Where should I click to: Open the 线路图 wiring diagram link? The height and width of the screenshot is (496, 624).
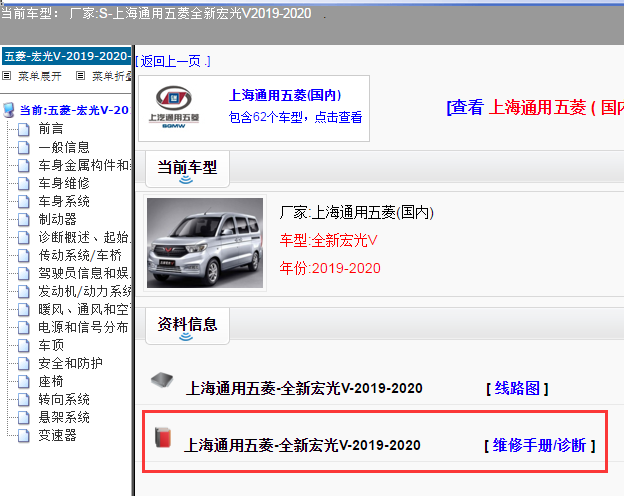[517, 388]
